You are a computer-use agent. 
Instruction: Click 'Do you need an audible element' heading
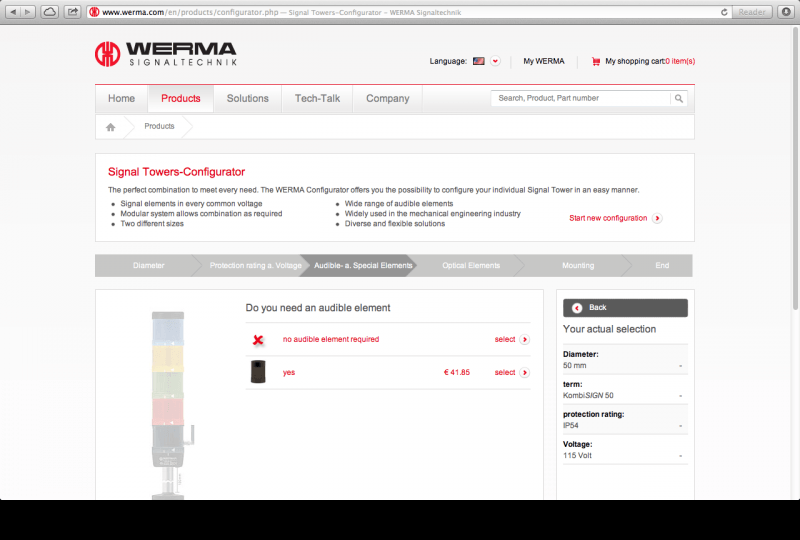coord(318,308)
